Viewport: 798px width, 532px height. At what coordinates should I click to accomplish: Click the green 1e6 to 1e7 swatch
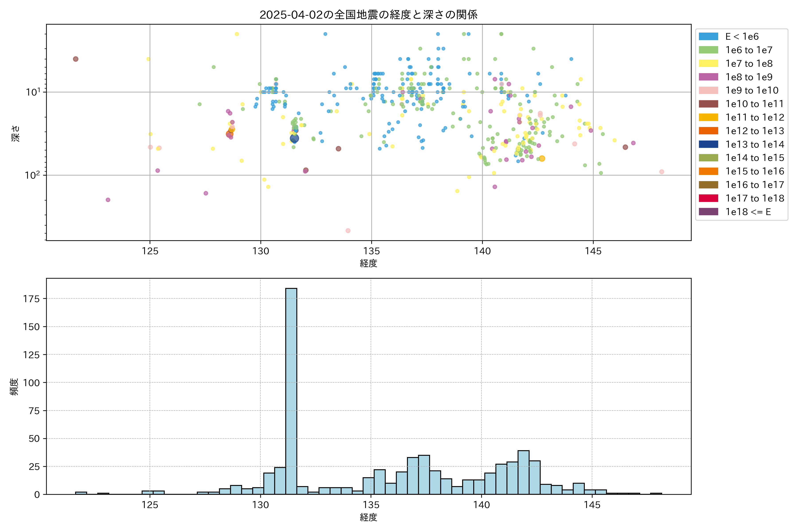pyautogui.click(x=708, y=50)
